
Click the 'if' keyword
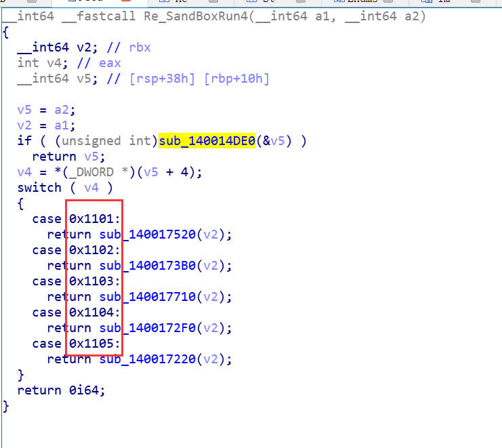(x=24, y=140)
